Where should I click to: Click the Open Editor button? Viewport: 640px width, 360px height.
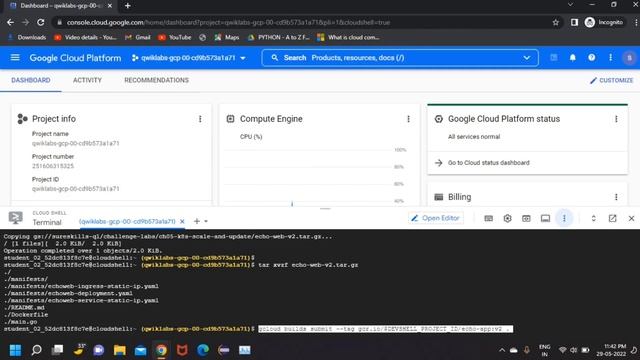[x=436, y=218]
